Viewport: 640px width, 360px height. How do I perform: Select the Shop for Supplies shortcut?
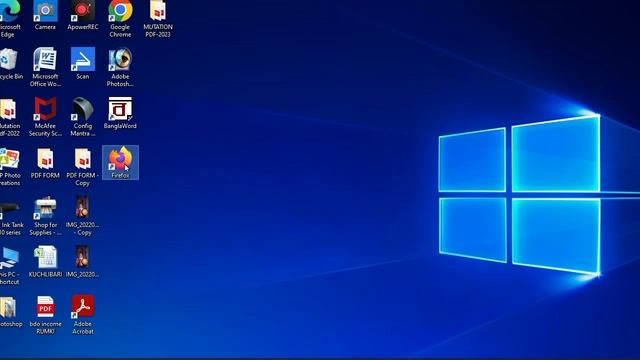(x=45, y=216)
